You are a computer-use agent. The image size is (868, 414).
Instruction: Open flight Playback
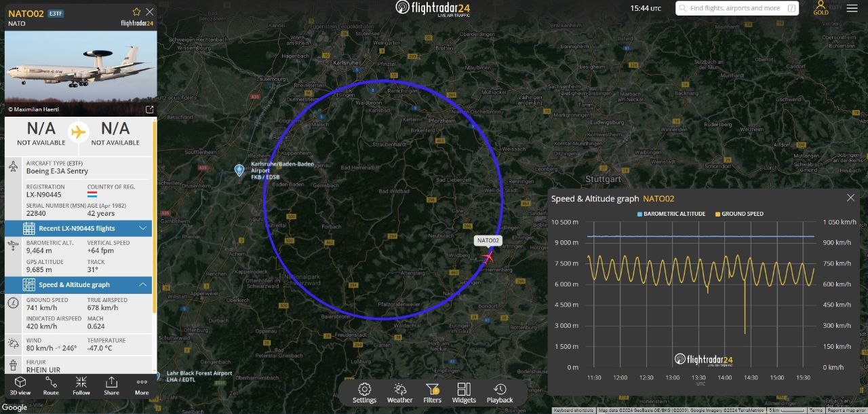coord(500,393)
